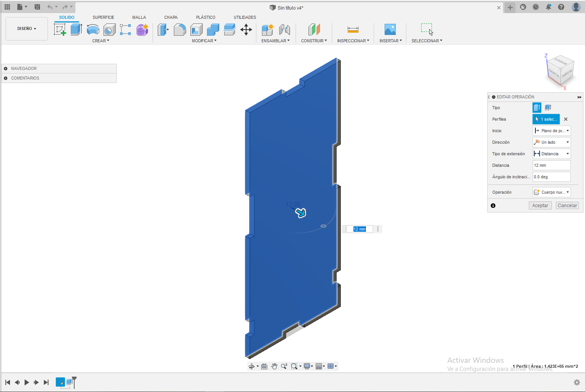Open the INSPECCIONAR menu
The image size is (585, 392).
(353, 41)
